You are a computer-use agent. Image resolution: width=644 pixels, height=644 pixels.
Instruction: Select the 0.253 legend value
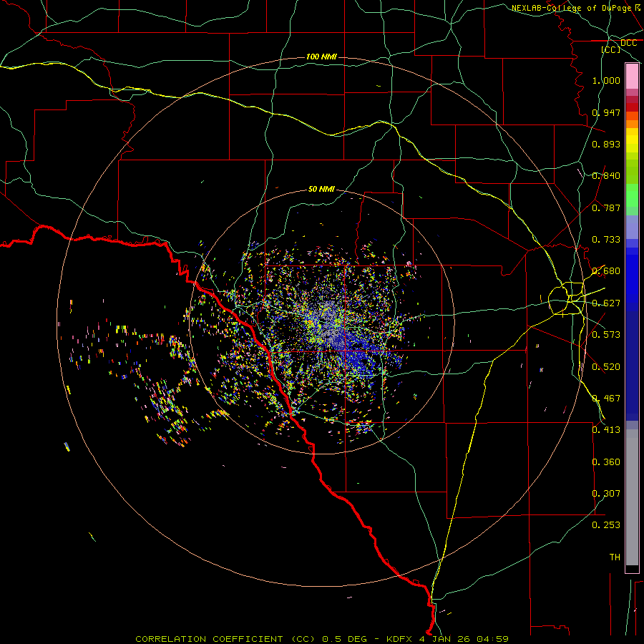(x=606, y=525)
